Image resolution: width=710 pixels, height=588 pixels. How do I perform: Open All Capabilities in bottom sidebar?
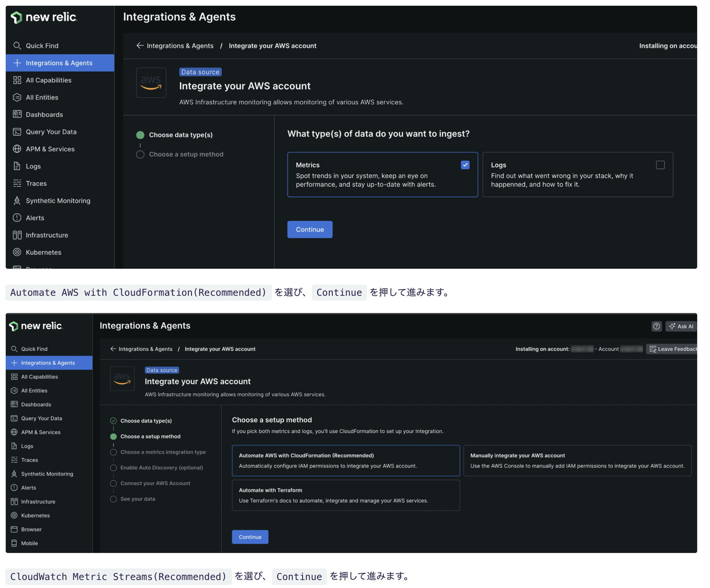point(49,377)
